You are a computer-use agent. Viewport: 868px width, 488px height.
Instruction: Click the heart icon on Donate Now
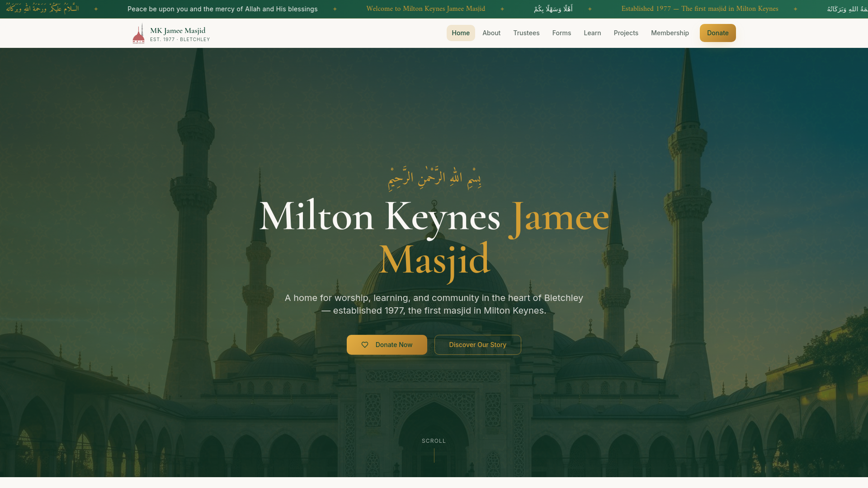[365, 345]
